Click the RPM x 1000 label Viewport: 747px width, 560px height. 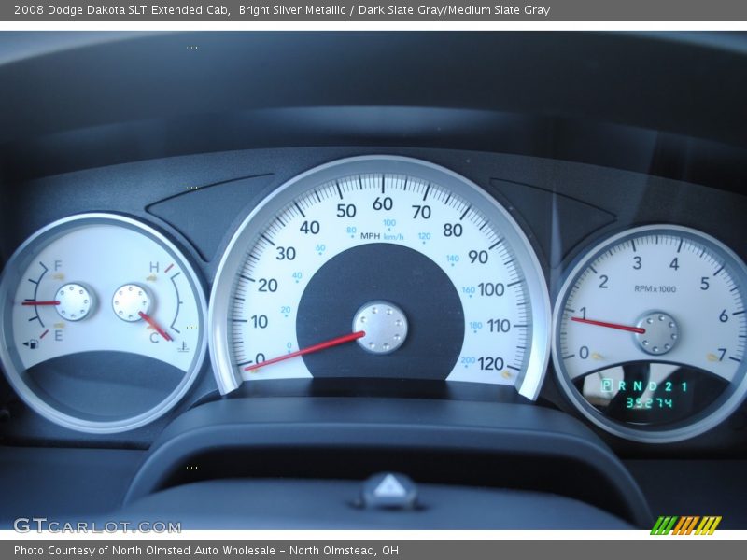coord(655,288)
